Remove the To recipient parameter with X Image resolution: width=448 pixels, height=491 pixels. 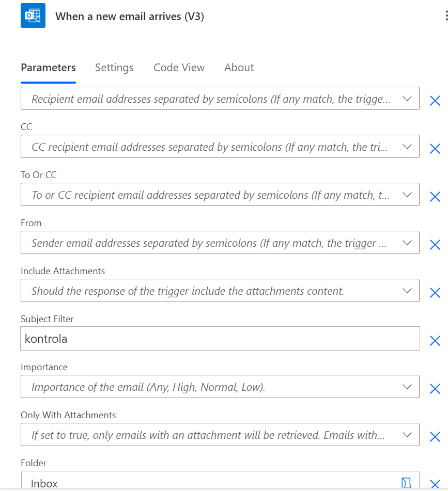tap(435, 101)
